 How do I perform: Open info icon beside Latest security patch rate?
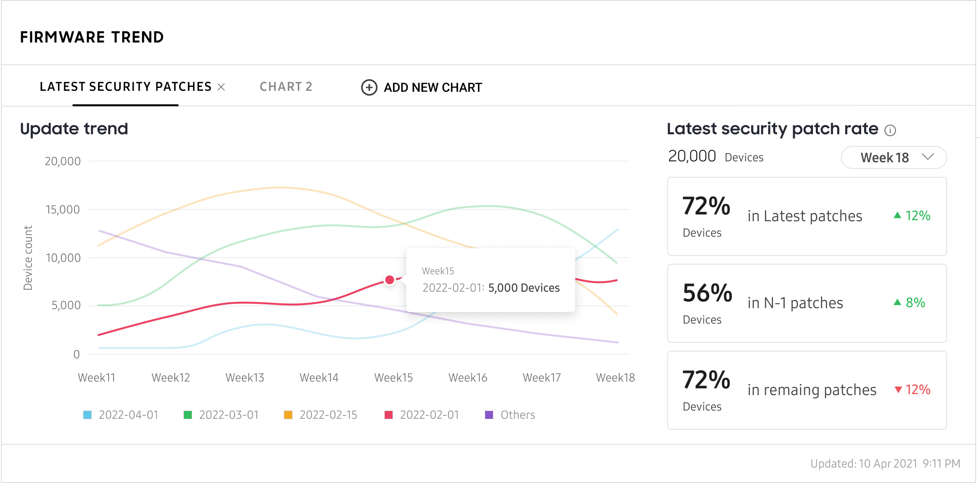coord(890,130)
